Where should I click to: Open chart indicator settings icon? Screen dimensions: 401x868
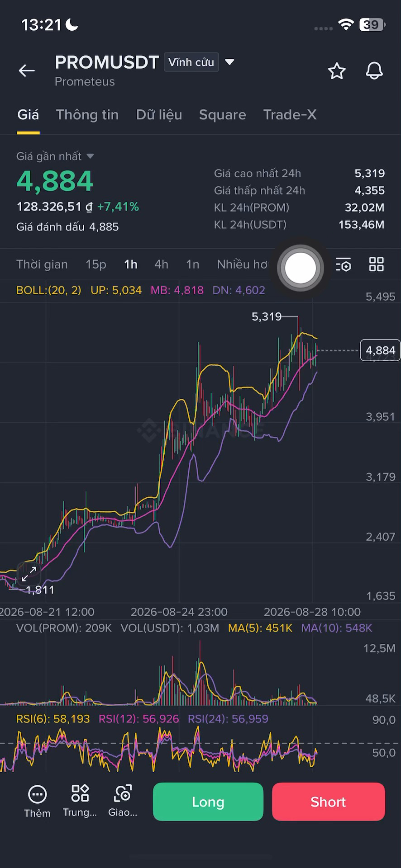(344, 264)
